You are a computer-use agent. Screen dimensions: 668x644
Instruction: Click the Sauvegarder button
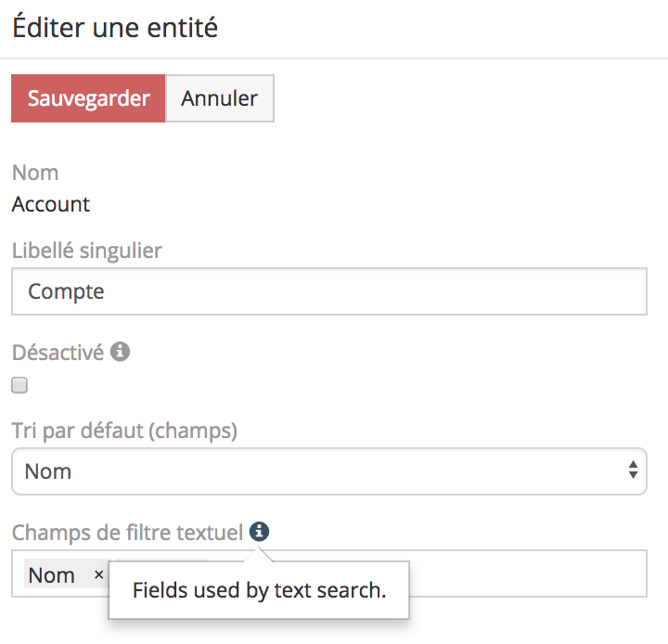pos(88,98)
